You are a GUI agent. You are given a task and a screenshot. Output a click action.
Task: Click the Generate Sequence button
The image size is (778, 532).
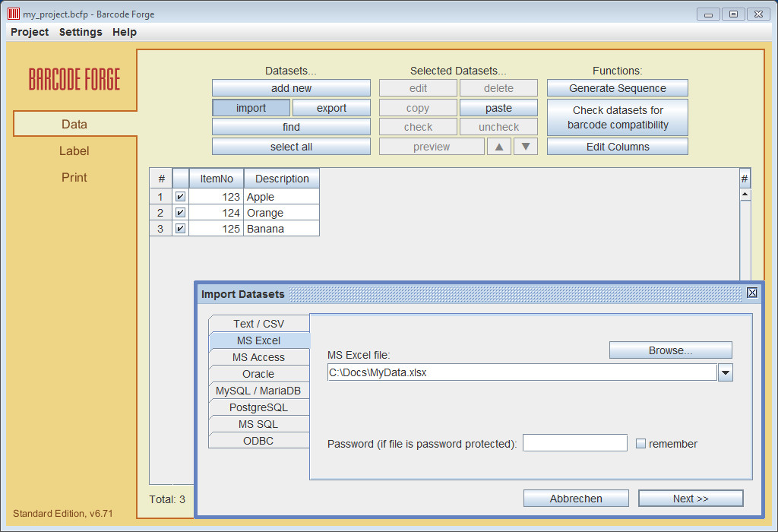(617, 88)
